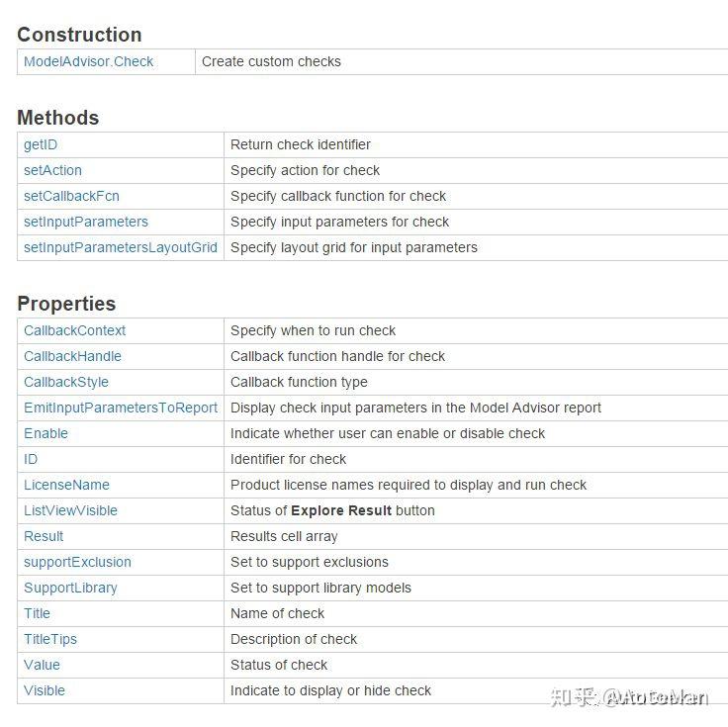This screenshot has width=728, height=727.
Task: Follow the SupportLibrary property link
Action: click(70, 588)
